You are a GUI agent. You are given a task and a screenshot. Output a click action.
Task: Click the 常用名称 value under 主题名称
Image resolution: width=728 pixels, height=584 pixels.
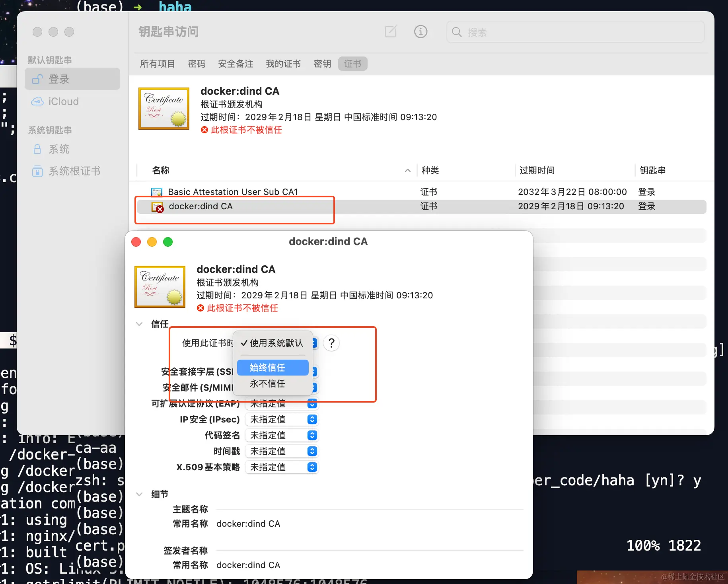248,524
